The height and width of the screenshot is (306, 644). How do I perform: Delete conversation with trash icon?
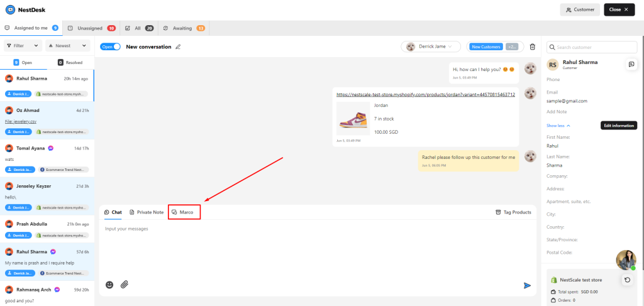point(532,46)
